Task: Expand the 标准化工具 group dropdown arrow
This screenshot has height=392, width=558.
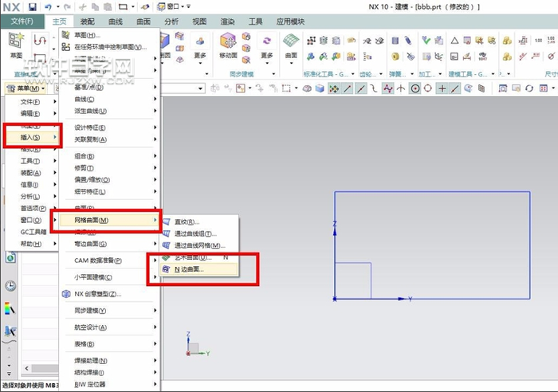Action: pos(352,74)
